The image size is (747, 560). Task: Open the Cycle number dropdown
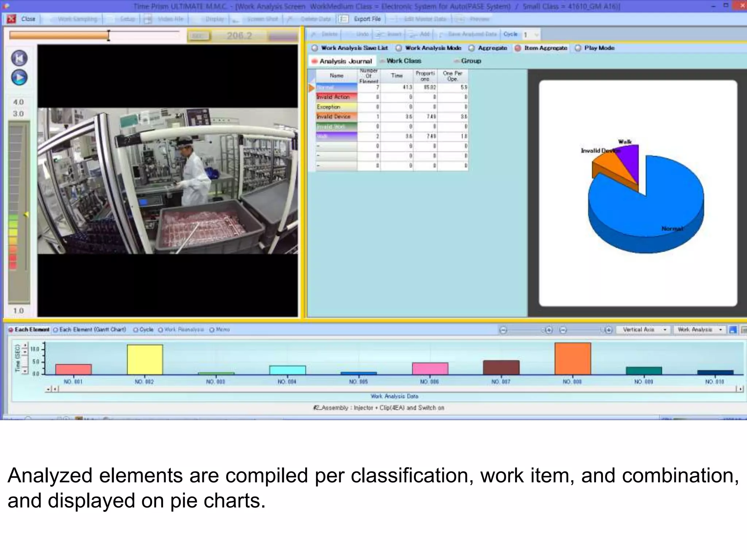point(536,35)
